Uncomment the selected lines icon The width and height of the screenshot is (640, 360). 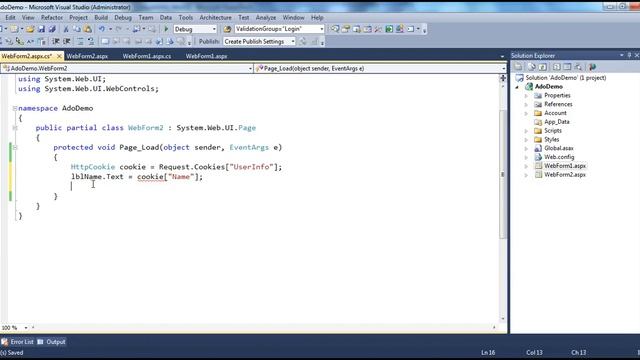point(91,41)
